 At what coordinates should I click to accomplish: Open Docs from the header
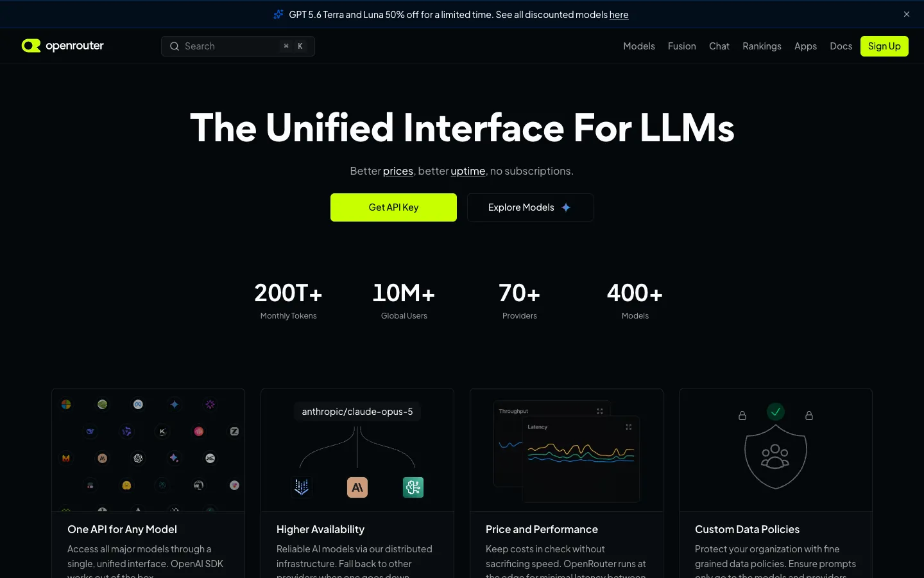(841, 46)
